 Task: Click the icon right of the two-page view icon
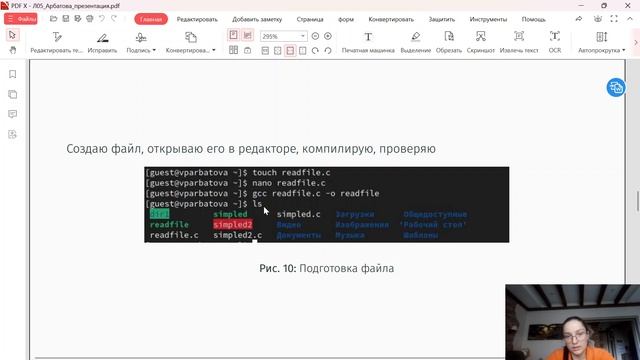click(x=248, y=51)
